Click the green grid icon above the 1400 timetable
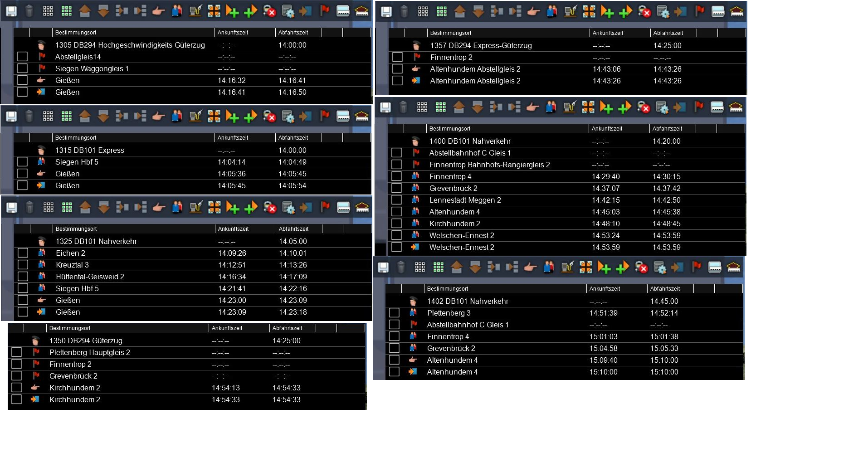 441,107
